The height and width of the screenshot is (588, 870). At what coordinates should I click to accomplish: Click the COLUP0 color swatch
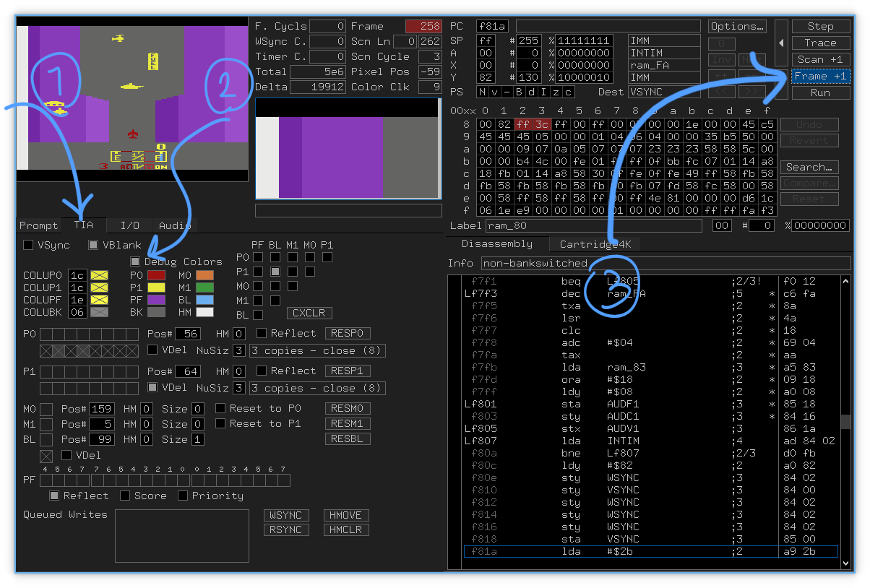[x=99, y=275]
